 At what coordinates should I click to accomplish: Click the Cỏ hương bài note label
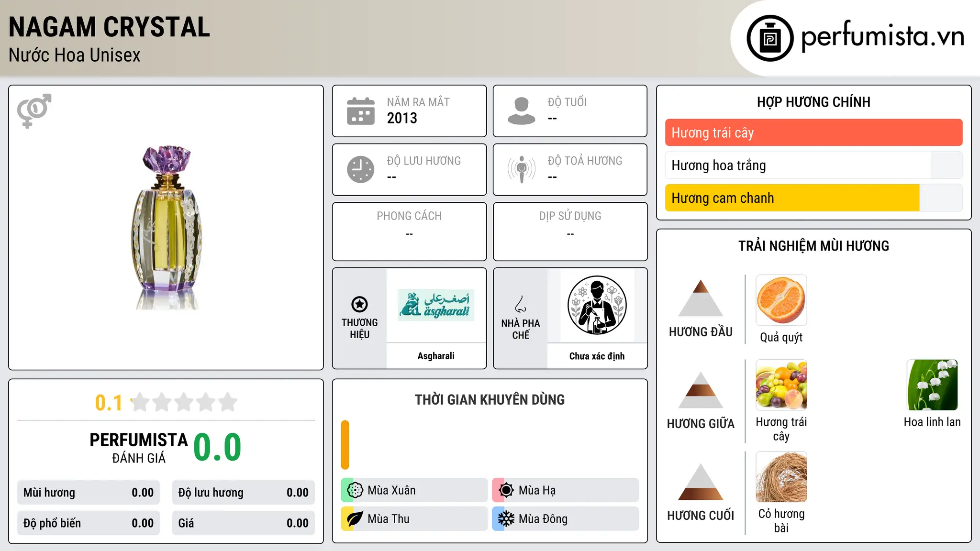781,520
